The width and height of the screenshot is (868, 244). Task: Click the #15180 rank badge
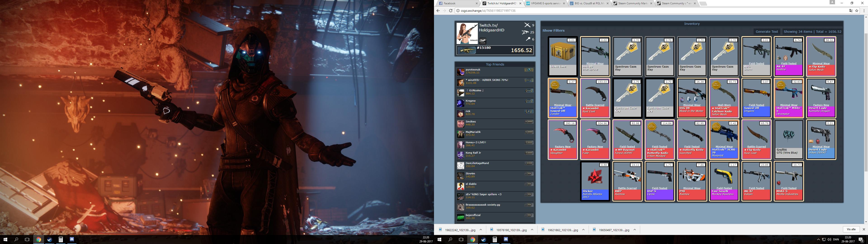484,48
